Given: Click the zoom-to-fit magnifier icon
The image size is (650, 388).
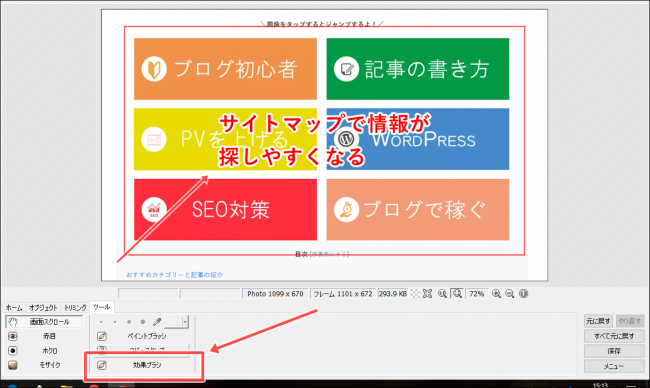Looking at the screenshot, I should (457, 294).
